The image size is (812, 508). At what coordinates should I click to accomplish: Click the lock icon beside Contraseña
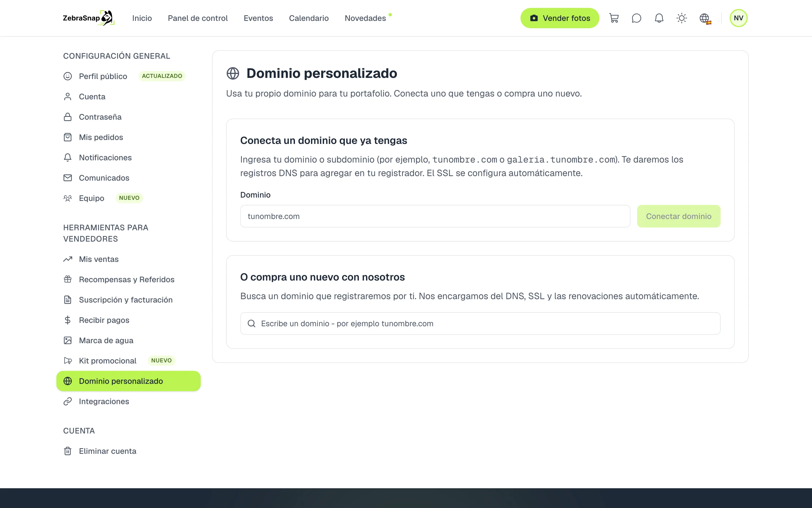68,117
